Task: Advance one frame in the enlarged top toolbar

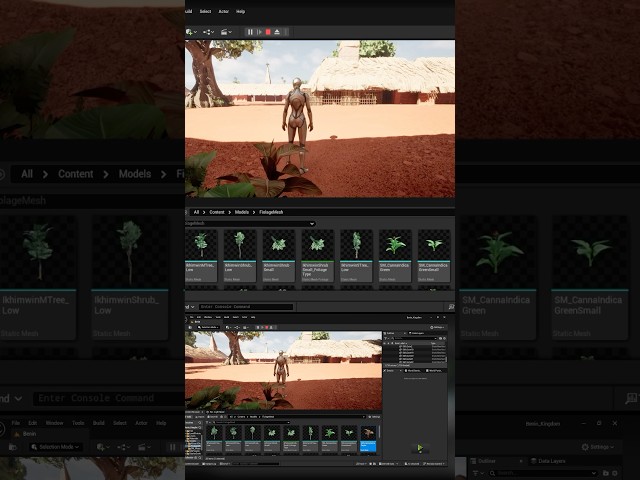Action: pyautogui.click(x=259, y=32)
